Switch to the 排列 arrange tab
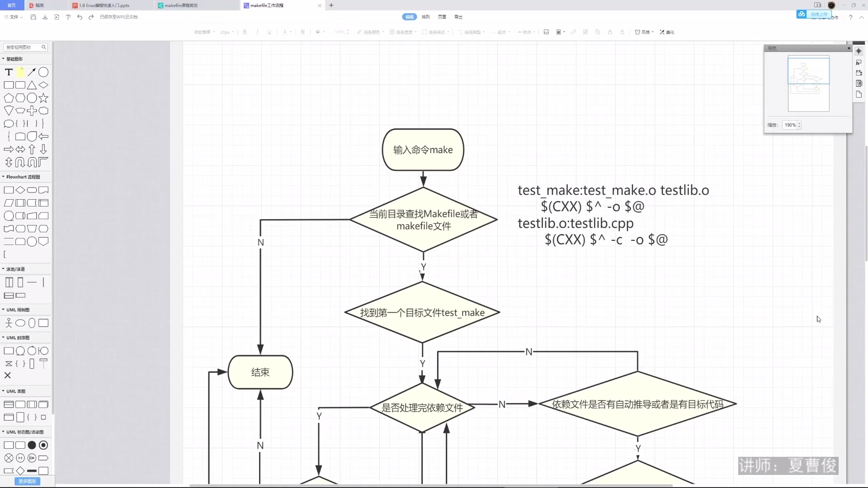 tap(426, 17)
